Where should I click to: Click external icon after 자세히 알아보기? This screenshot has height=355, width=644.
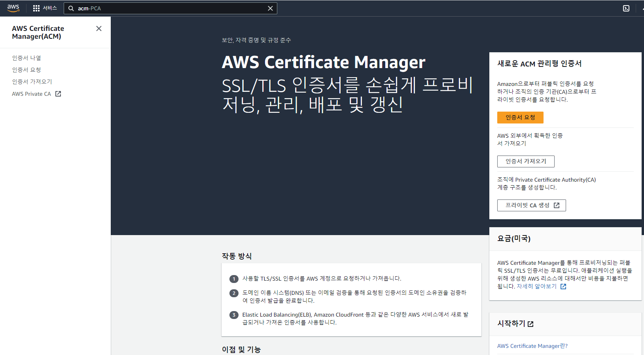tap(563, 287)
